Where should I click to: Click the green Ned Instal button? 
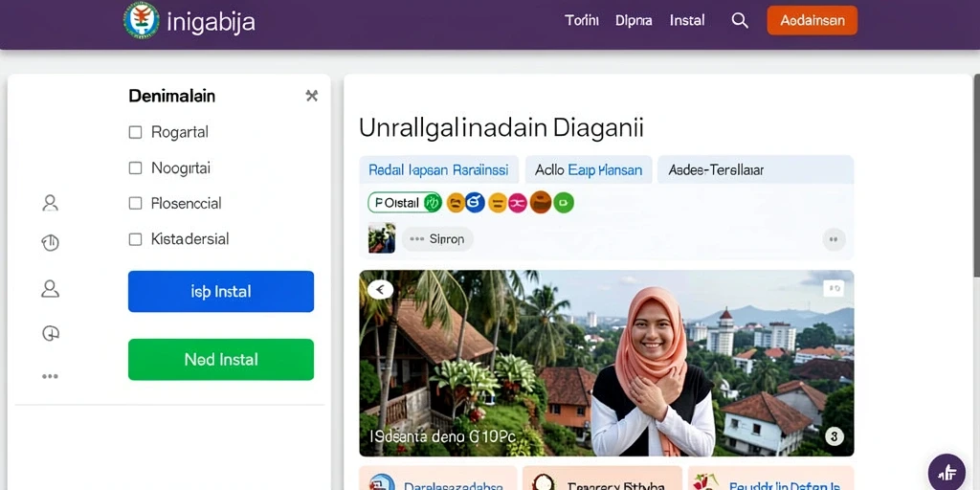coord(221,360)
